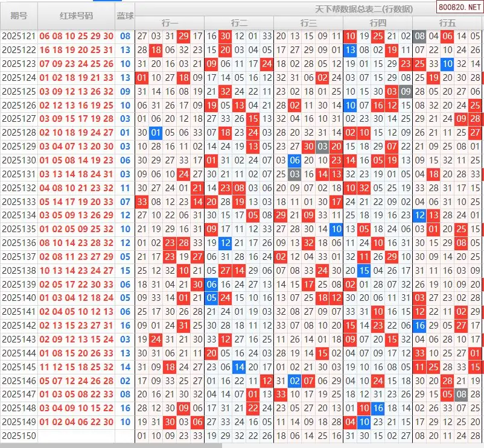Click the 红球号码 column header
The height and width of the screenshot is (448, 484).
(76, 15)
